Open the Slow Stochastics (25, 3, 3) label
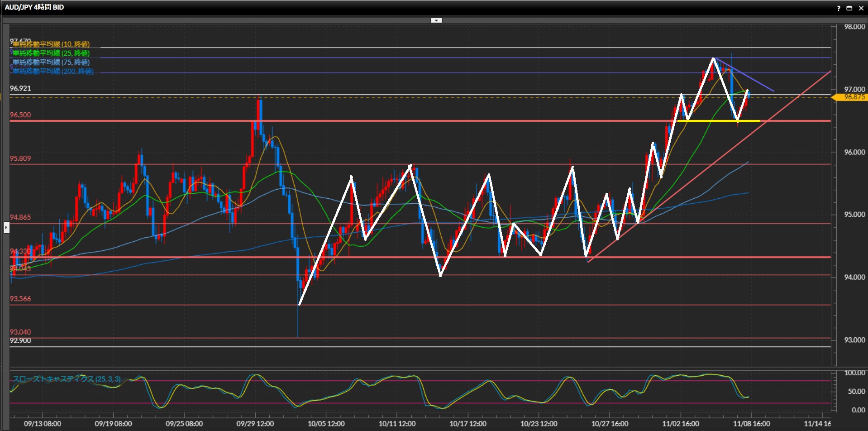The height and width of the screenshot is (431, 868). pos(67,379)
